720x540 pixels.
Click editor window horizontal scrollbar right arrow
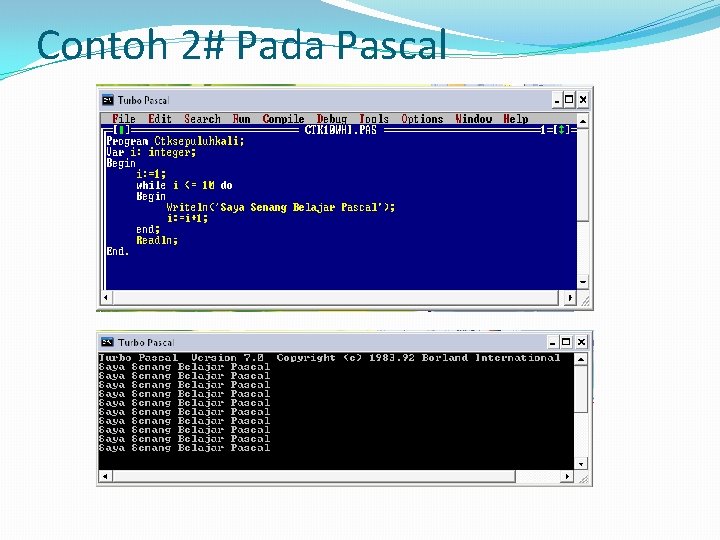coord(570,298)
